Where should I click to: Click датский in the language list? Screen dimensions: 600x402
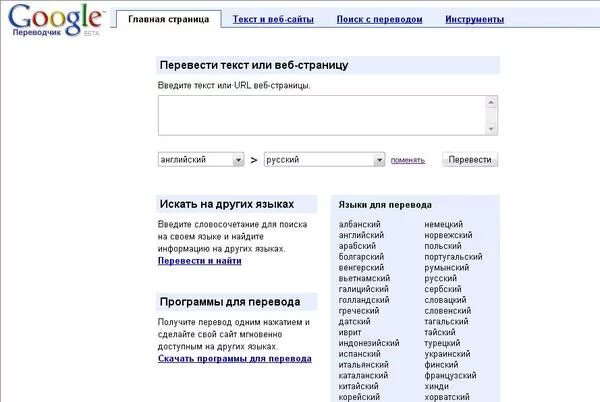tap(354, 321)
